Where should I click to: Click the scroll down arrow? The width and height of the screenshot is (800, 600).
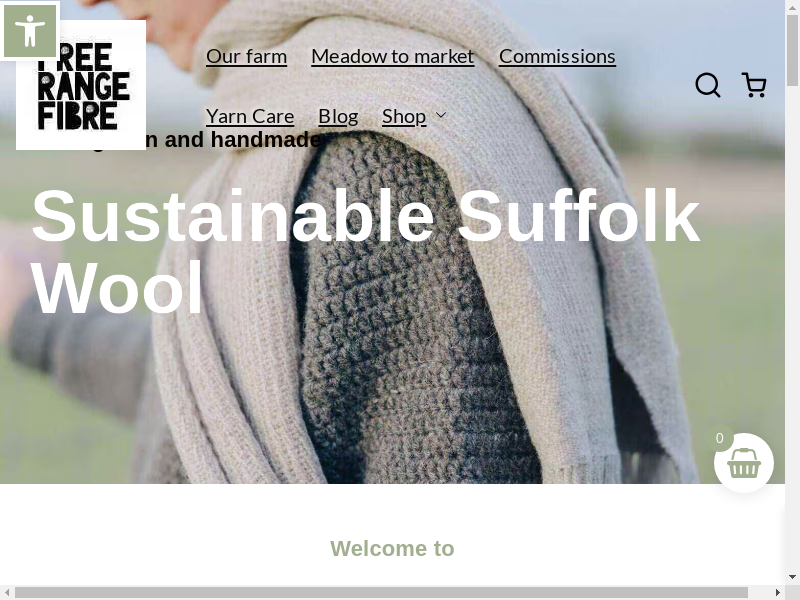point(792,577)
